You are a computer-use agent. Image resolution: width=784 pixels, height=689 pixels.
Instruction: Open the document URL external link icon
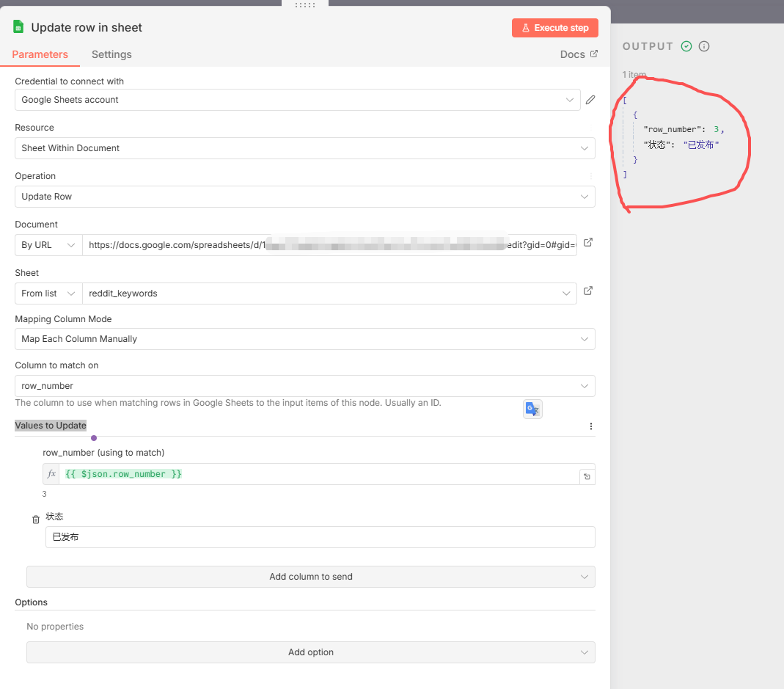pyautogui.click(x=587, y=243)
